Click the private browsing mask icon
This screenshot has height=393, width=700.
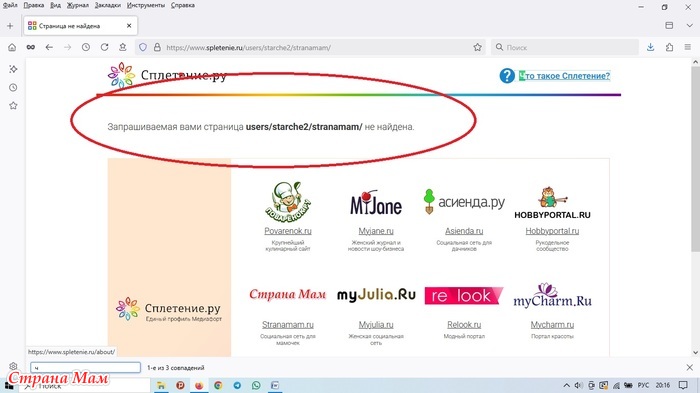pyautogui.click(x=30, y=47)
